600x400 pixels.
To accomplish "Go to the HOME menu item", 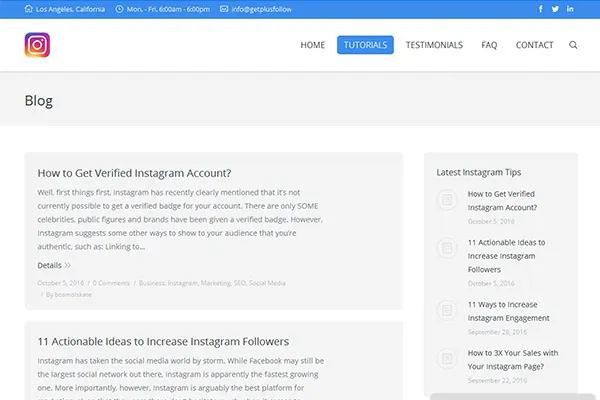I will pyautogui.click(x=313, y=45).
